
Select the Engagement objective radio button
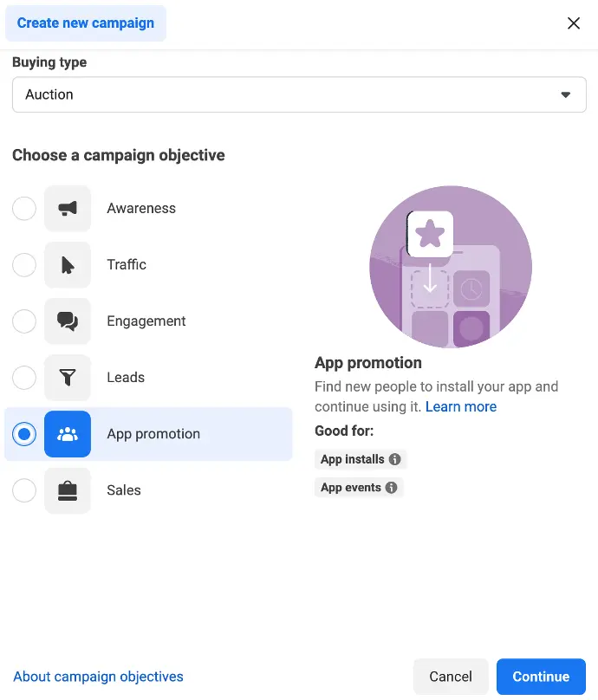pos(24,321)
